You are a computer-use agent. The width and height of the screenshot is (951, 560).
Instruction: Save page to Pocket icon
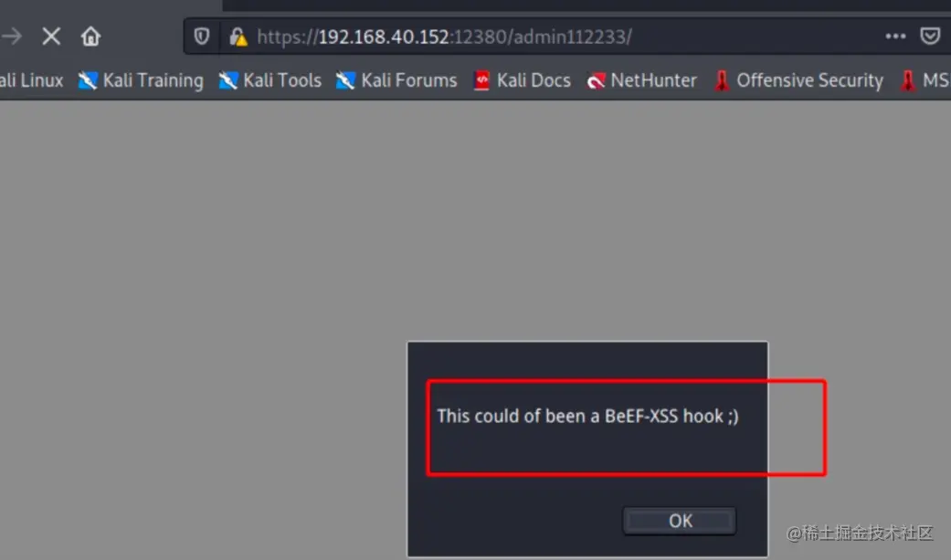tap(930, 37)
